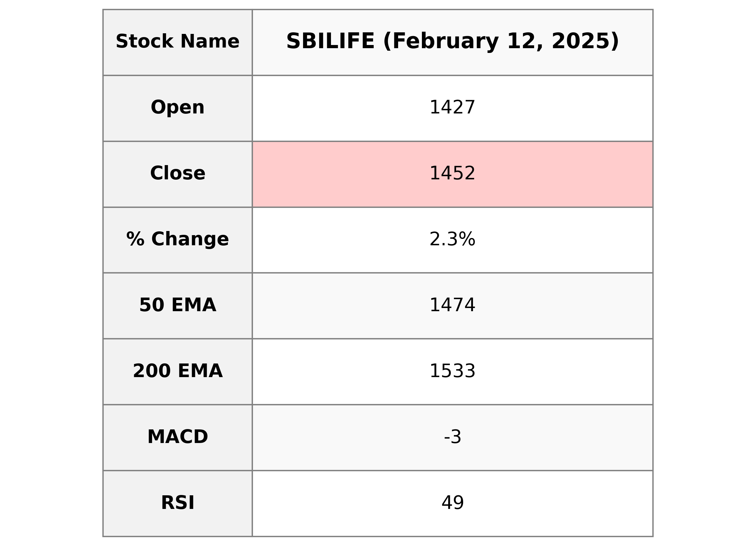This screenshot has height=546, width=756.
Task: Click the word Name in first cell
Action: [x=210, y=42]
